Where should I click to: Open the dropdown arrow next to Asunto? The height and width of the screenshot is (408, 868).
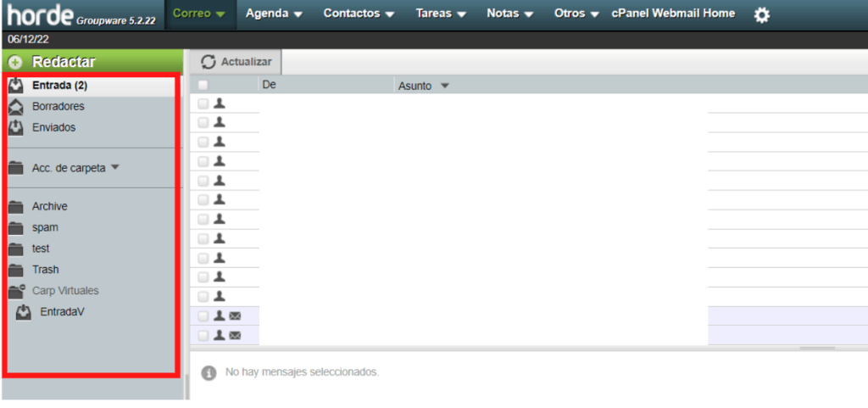click(444, 87)
